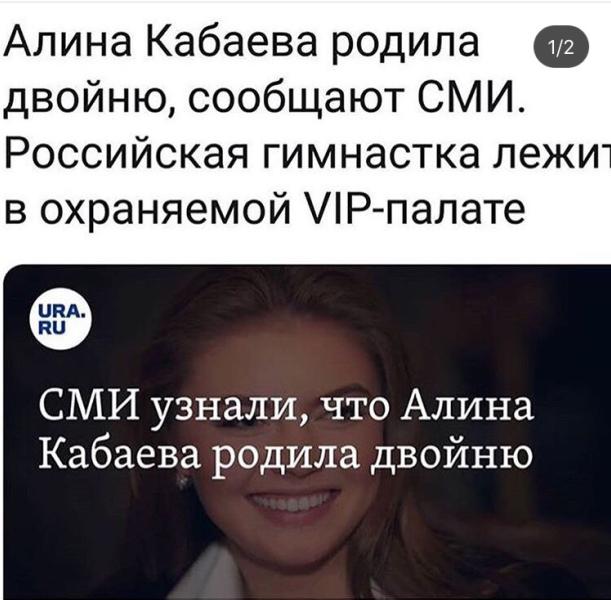Tap the earring in the news photo
Viewport: 611px width, 600px height.
click(182, 482)
